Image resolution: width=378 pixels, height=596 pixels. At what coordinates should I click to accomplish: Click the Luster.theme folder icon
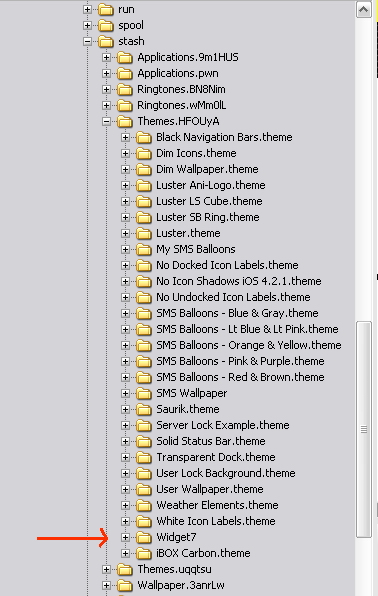pyautogui.click(x=144, y=233)
